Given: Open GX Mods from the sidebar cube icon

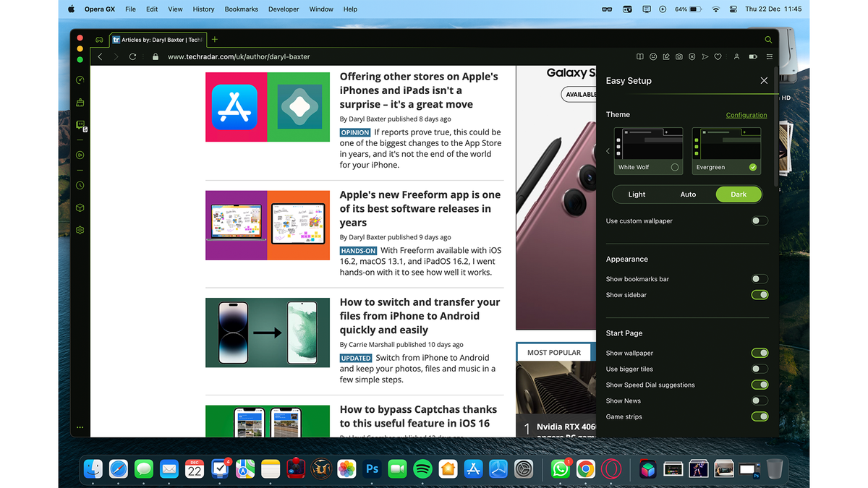Looking at the screenshot, I should click(80, 207).
